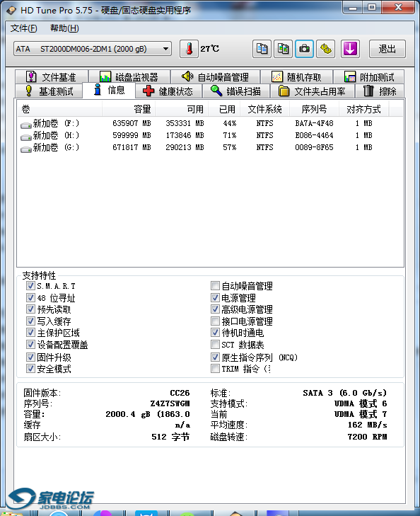Toggle 预先读取 checkbox
Screen dimensions: 420x516
pyautogui.click(x=30, y=309)
